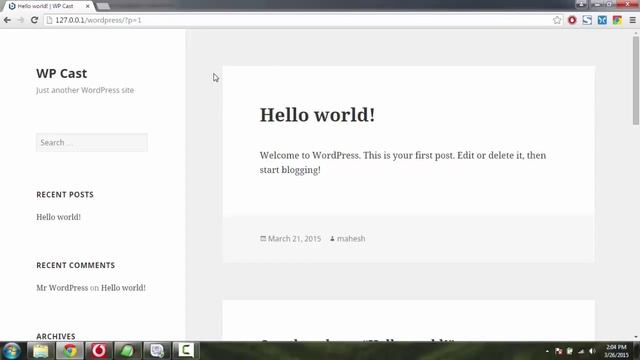Open the Mr WordPress commenter link
The image size is (640, 360).
pyautogui.click(x=62, y=288)
